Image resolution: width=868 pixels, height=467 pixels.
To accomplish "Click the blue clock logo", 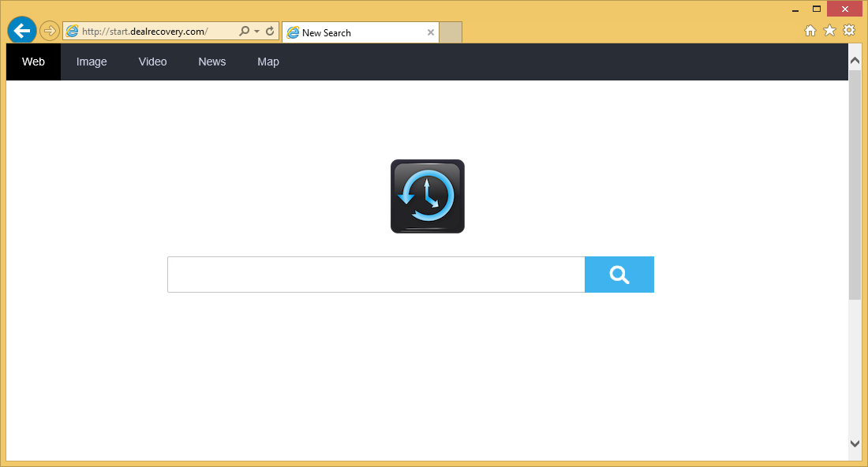I will (427, 196).
